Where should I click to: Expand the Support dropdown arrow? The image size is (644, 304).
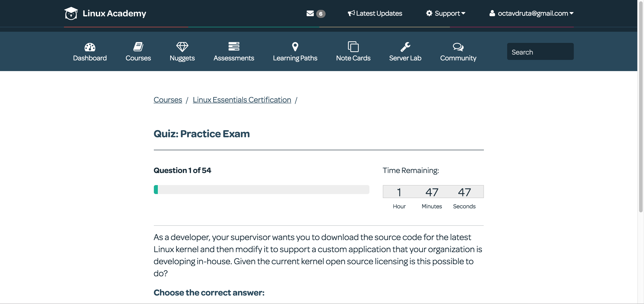pos(463,13)
